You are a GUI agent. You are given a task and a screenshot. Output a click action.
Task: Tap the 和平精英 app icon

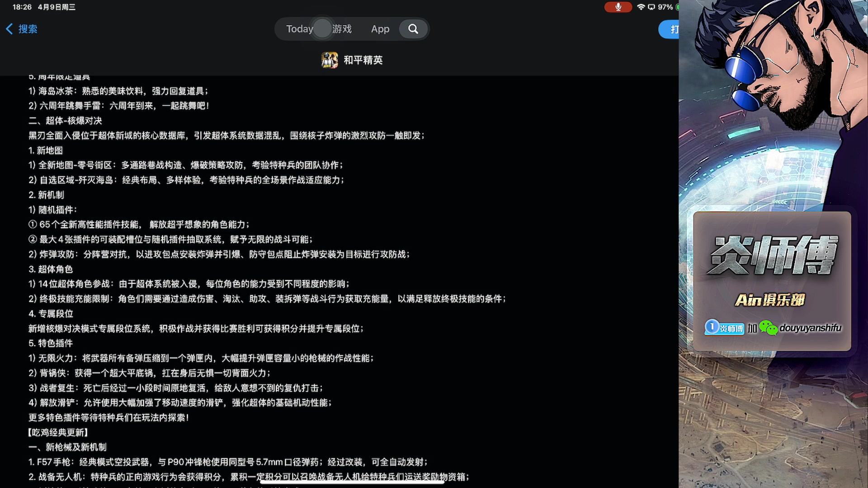[x=330, y=60]
